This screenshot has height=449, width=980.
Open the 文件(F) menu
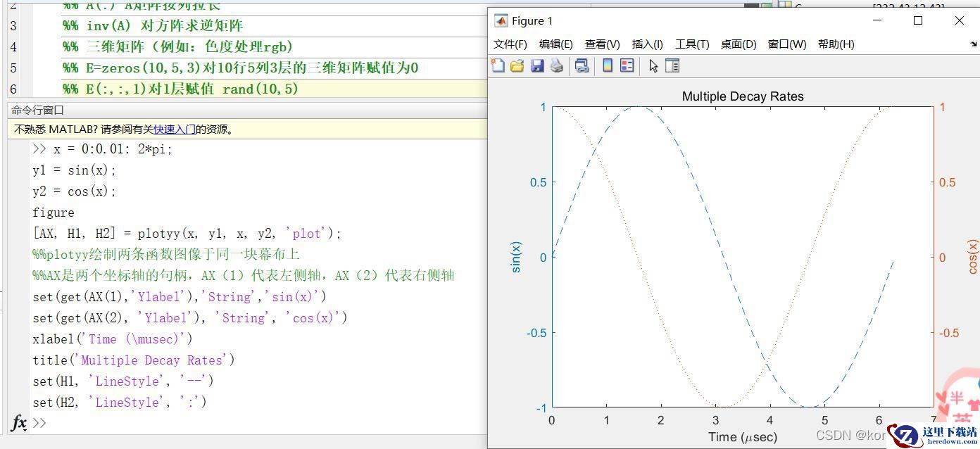tap(510, 44)
